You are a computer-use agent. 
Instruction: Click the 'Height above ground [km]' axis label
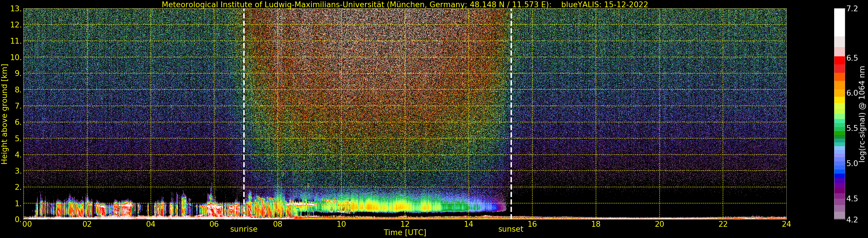click(4, 114)
